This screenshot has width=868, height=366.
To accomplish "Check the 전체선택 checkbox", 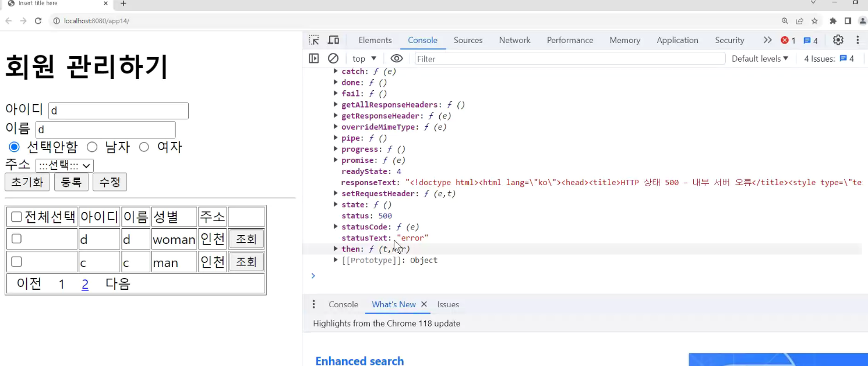I will tap(16, 217).
